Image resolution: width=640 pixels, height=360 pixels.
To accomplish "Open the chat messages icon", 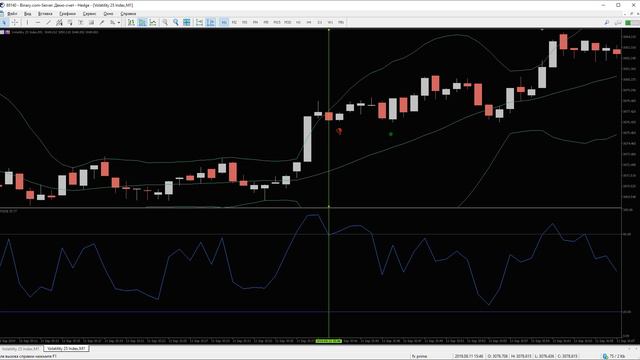I will (x=618, y=22).
